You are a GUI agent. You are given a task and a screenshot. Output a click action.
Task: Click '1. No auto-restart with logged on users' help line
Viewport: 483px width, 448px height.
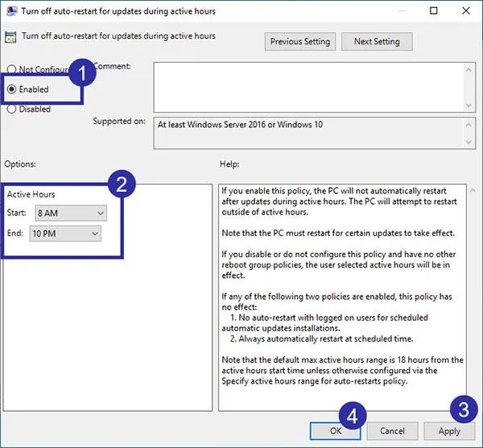click(329, 317)
